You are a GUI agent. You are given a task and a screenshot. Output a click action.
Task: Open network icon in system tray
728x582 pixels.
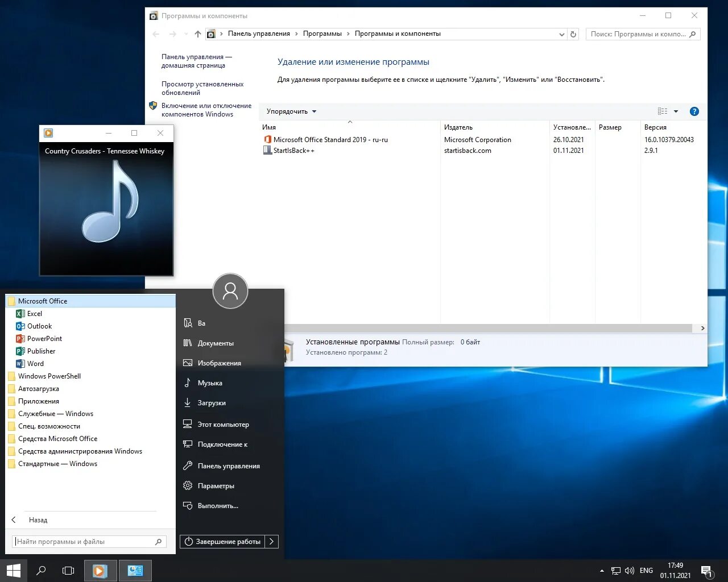[x=616, y=571]
